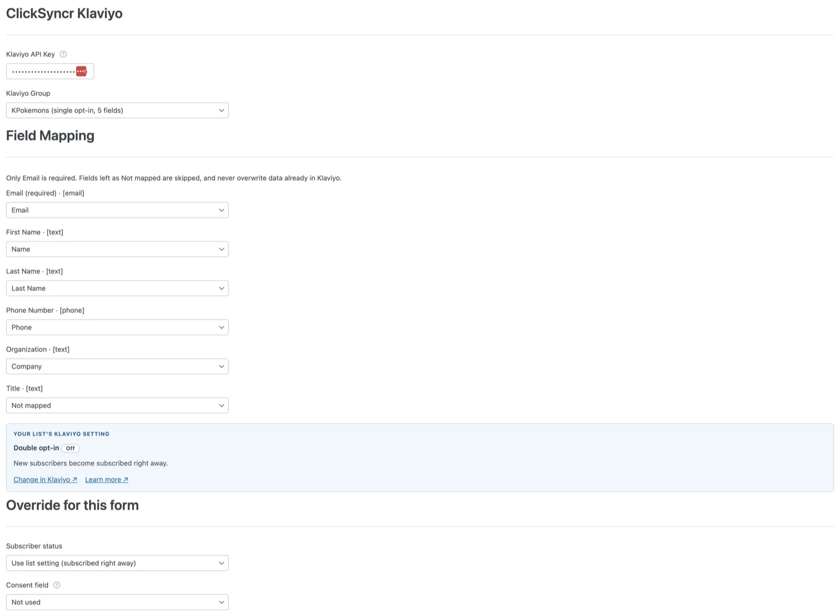Screen dimensions: 840x616
Task: Click the Subscriber status label
Action: click(x=34, y=546)
